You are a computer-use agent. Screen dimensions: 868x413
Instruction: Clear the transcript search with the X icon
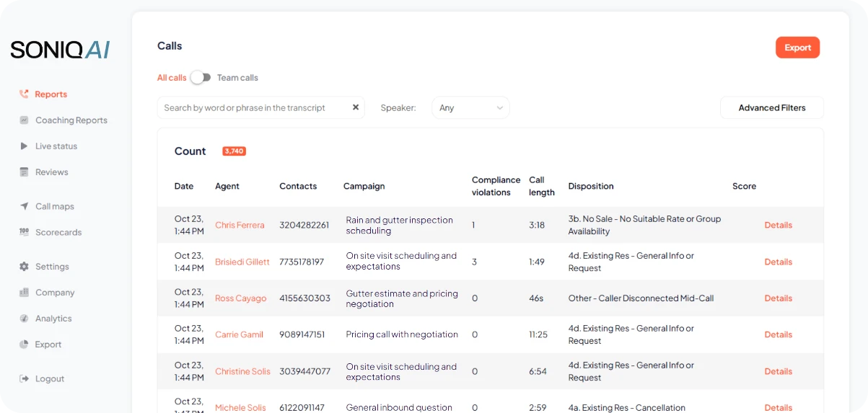pos(356,107)
